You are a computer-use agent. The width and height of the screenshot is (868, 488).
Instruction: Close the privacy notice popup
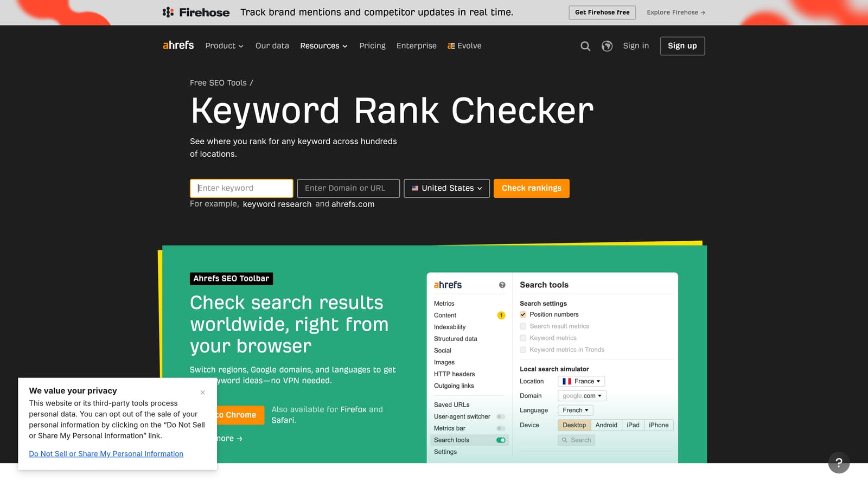(x=202, y=392)
